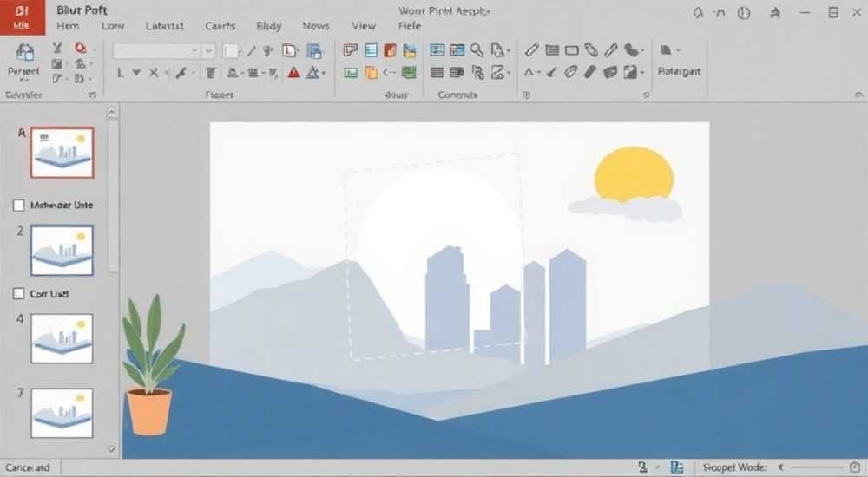The width and height of the screenshot is (868, 477).
Task: Expand the drawing group dialog launcher
Action: (x=646, y=95)
